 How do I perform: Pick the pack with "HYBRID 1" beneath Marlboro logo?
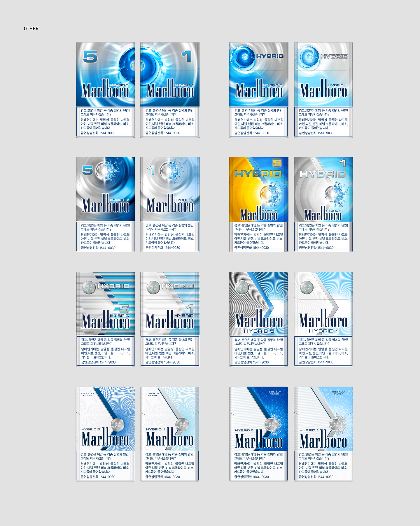pyautogui.click(x=323, y=319)
